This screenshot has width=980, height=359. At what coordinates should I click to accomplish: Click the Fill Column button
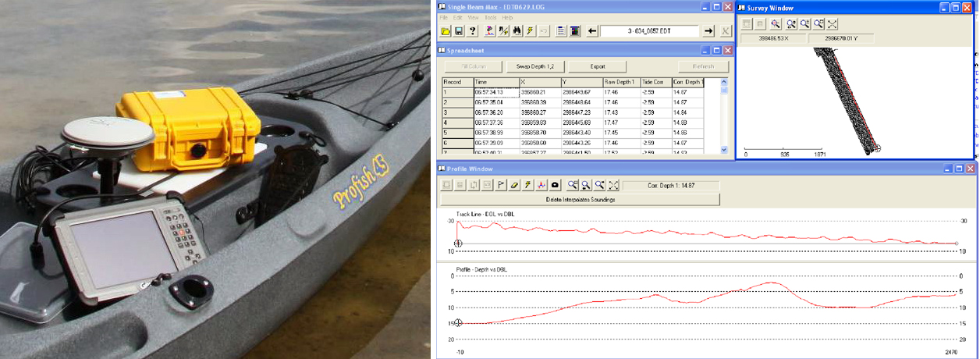point(473,66)
